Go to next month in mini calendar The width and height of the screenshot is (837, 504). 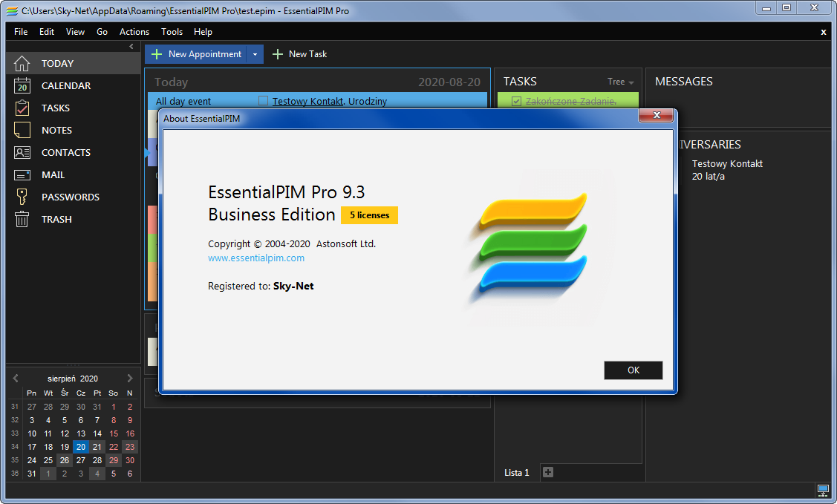[x=130, y=378]
